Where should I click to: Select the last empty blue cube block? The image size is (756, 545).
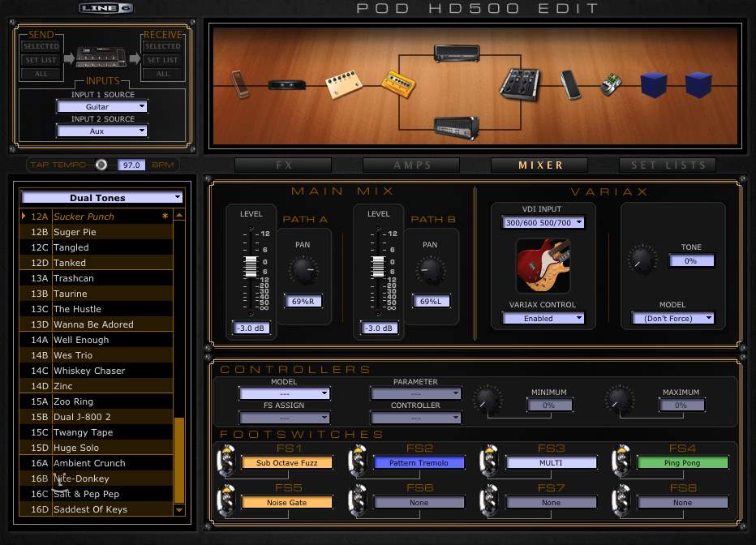tap(698, 84)
